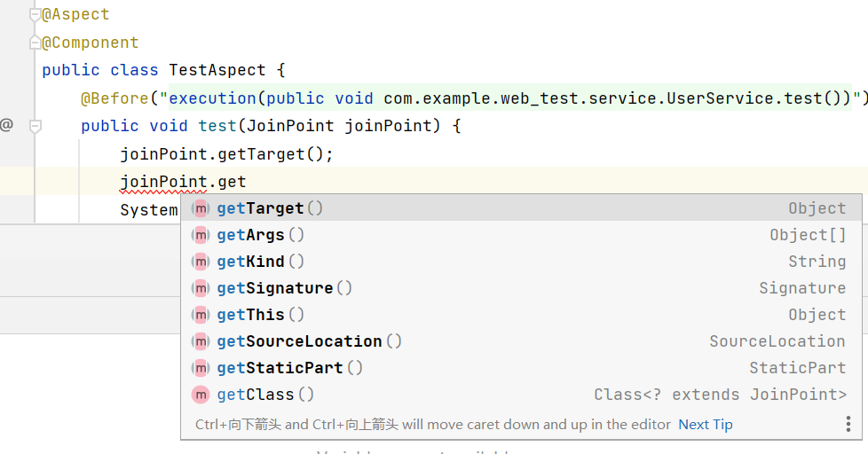Click the method icon beside getTarget

coord(201,208)
